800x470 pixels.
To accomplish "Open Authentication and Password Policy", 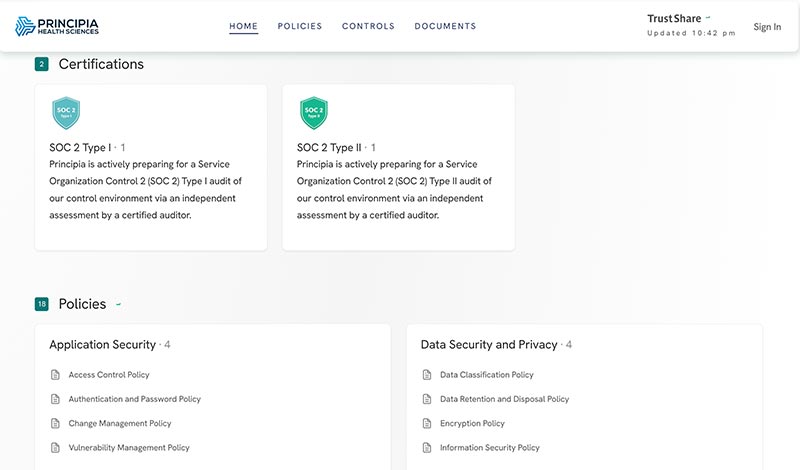I will pos(135,399).
